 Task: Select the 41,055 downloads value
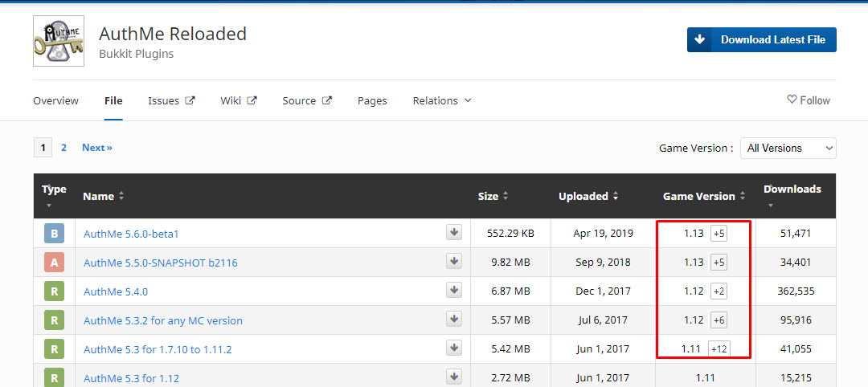796,348
